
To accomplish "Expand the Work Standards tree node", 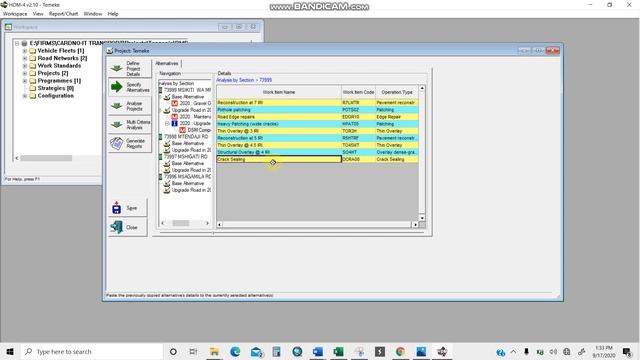I will point(24,66).
